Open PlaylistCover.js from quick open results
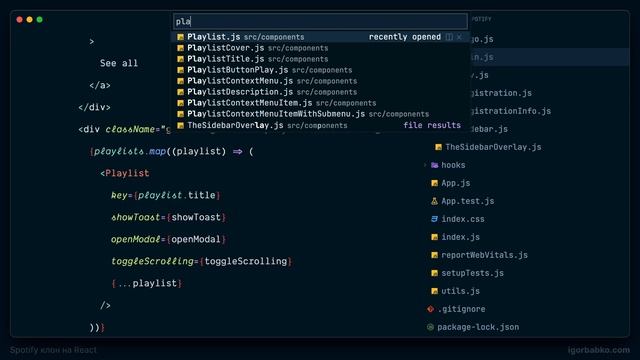Viewport: 640px width, 360px height. click(320, 48)
